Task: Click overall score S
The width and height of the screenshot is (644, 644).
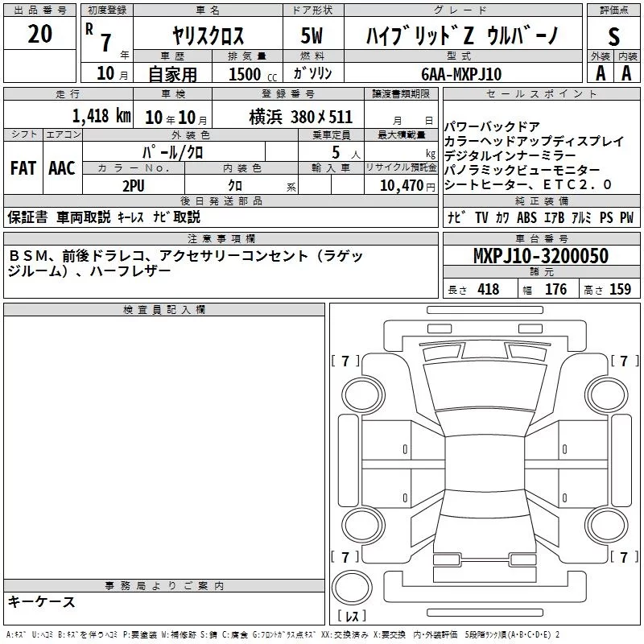Action: 613,37
